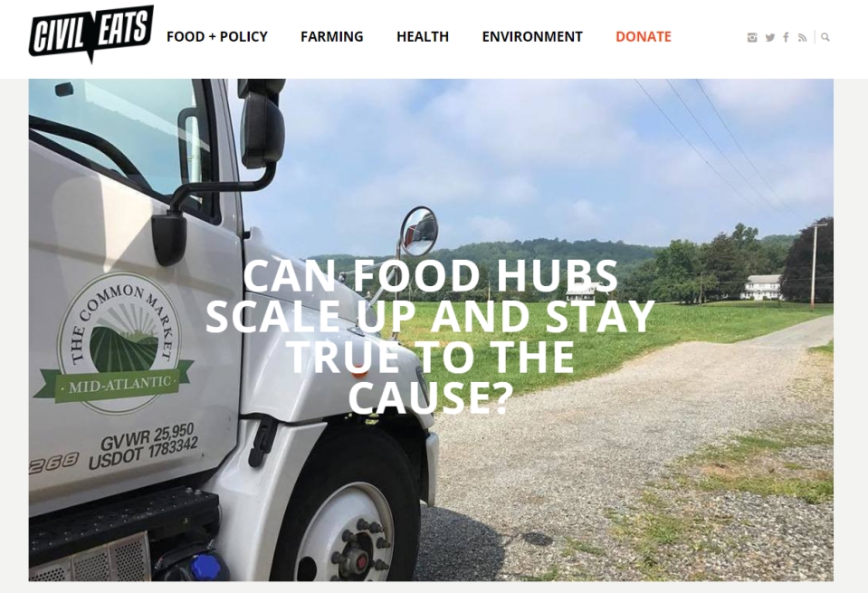Click the orange Donate link
The height and width of the screenshot is (593, 868).
tap(644, 36)
